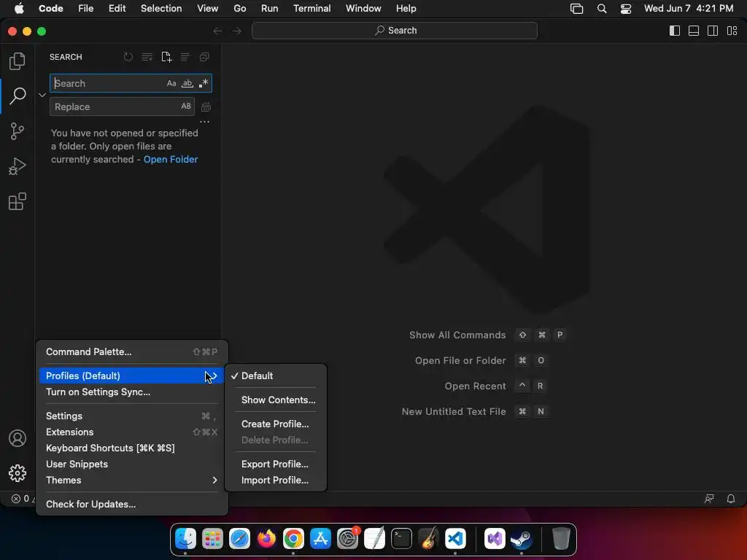This screenshot has width=747, height=560.
Task: Clear search results icon
Action: [147, 57]
